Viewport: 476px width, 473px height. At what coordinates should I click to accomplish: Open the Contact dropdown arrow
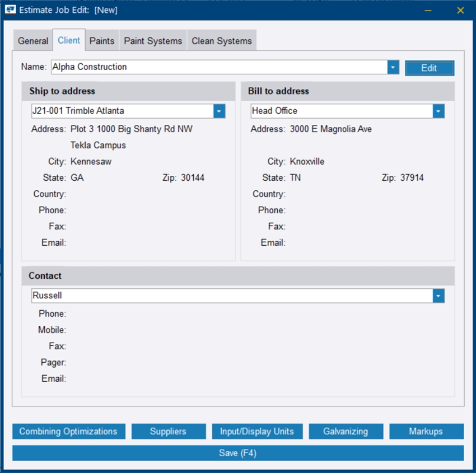[438, 296]
